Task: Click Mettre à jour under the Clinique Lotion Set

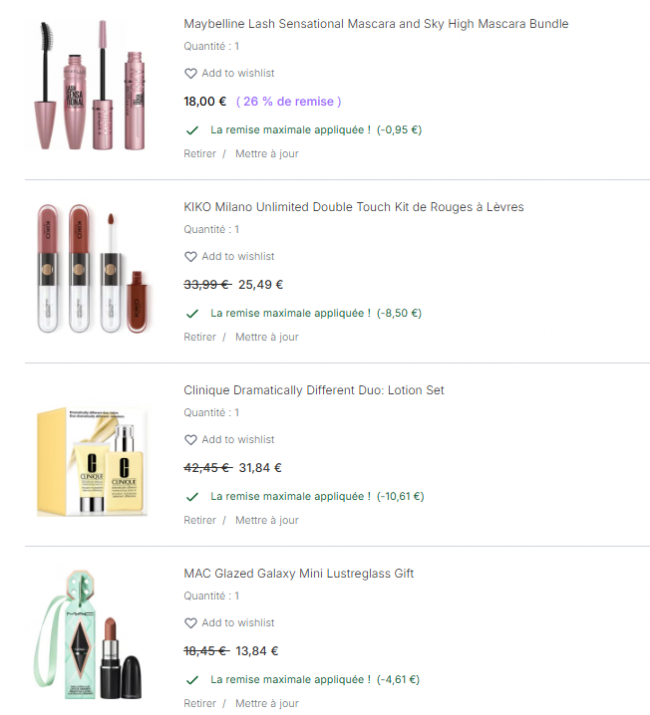Action: tap(267, 520)
